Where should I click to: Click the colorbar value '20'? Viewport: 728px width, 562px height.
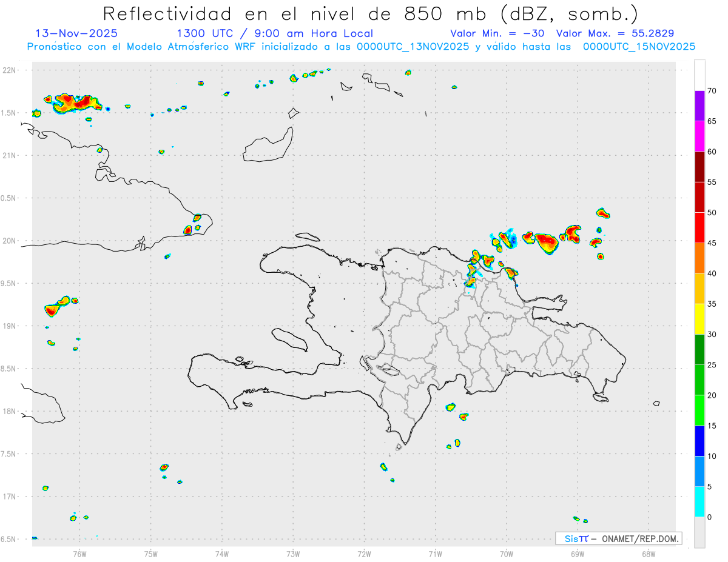[712, 395]
